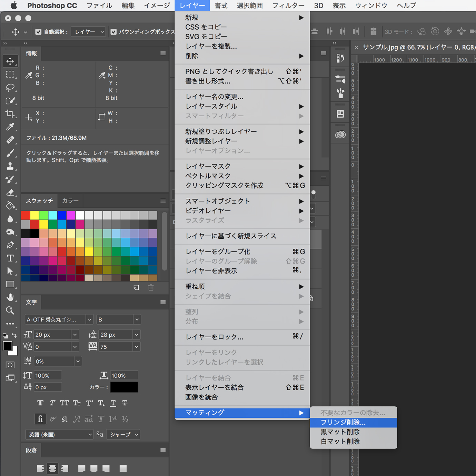Select the Crop tool
This screenshot has width=476, height=476.
coord(10,114)
